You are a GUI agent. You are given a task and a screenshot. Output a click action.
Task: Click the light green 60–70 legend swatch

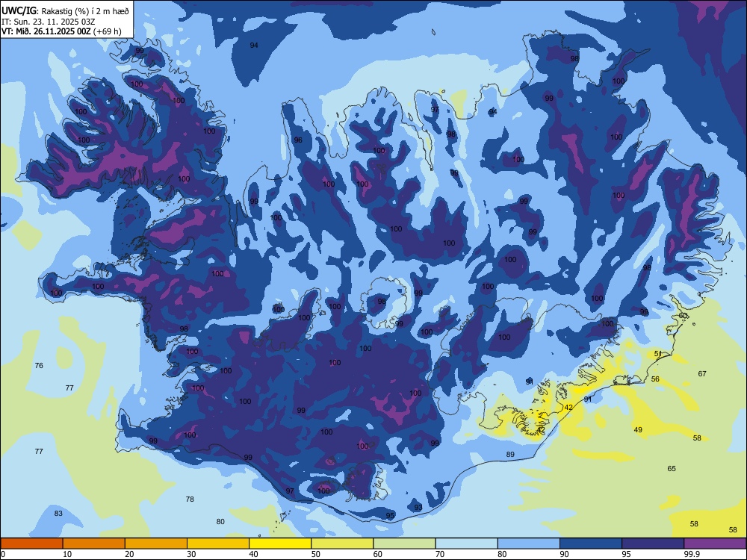coord(404,544)
